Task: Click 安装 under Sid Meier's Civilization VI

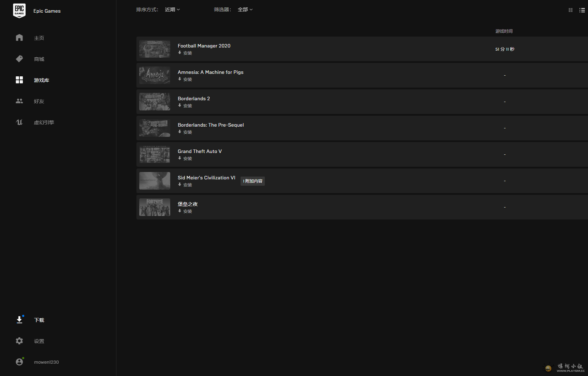Action: pyautogui.click(x=187, y=185)
